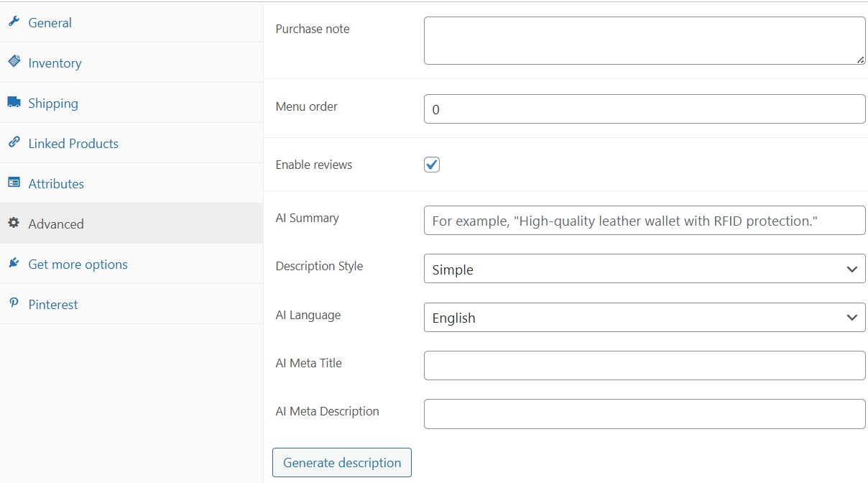This screenshot has width=868, height=483.
Task: Switch to the Pinterest tab
Action: [x=131, y=304]
